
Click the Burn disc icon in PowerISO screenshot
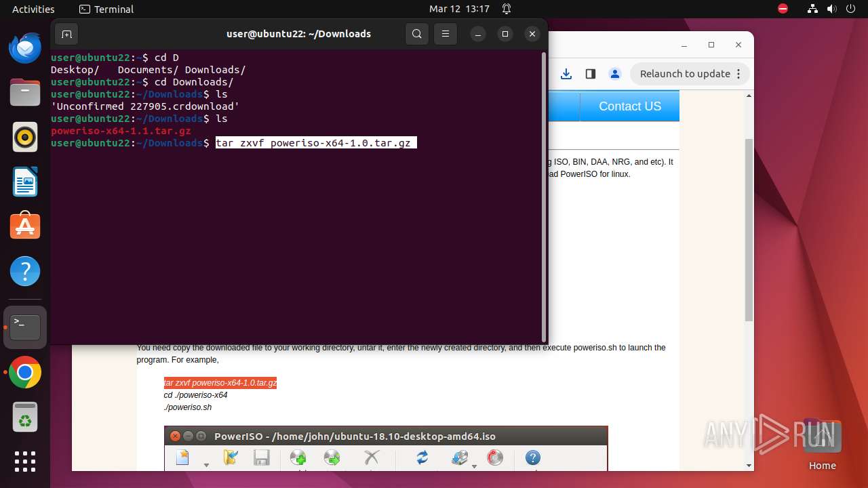[496, 457]
